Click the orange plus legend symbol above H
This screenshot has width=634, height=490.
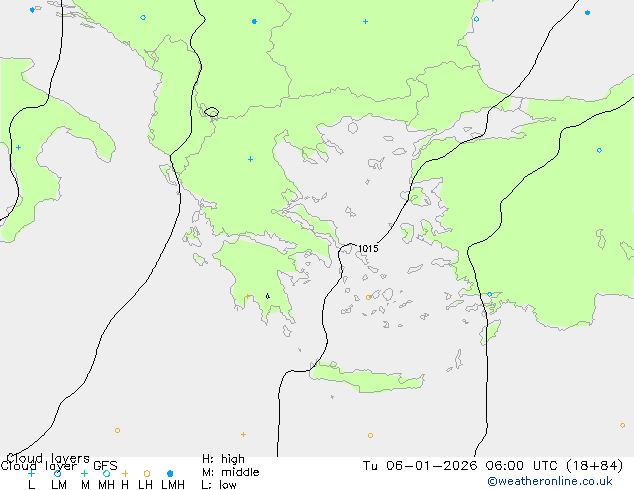[125, 473]
